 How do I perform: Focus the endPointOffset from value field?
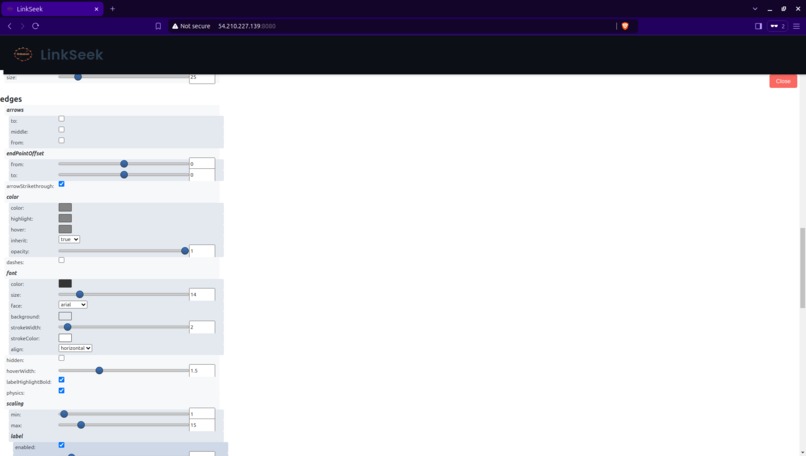pyautogui.click(x=202, y=164)
